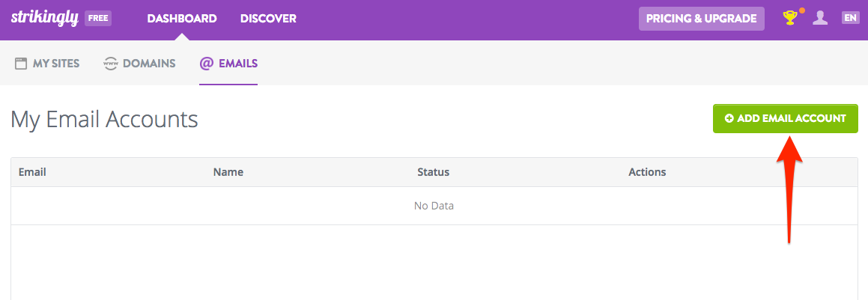The width and height of the screenshot is (868, 300).
Task: Click the Strikingly logo
Action: [x=45, y=18]
